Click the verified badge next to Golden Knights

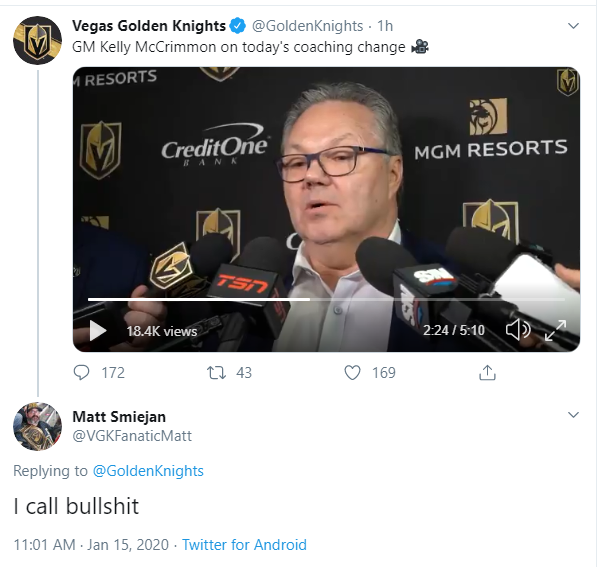(239, 25)
